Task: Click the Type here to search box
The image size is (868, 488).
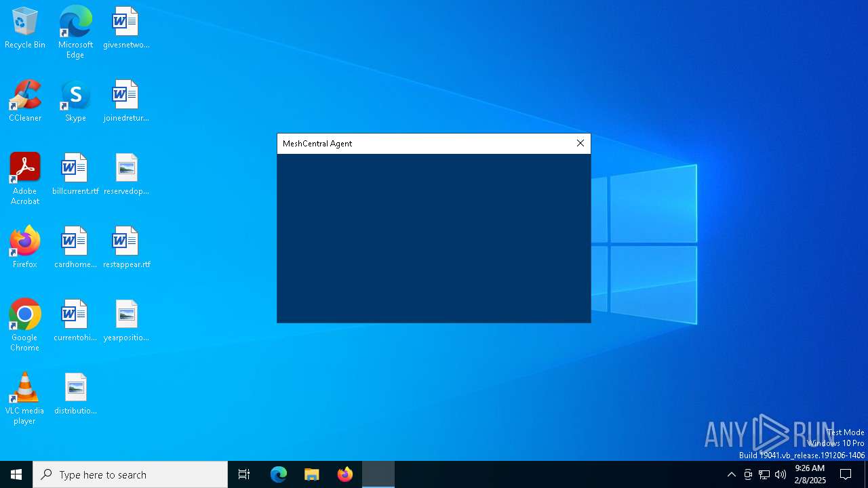Action: click(130, 474)
